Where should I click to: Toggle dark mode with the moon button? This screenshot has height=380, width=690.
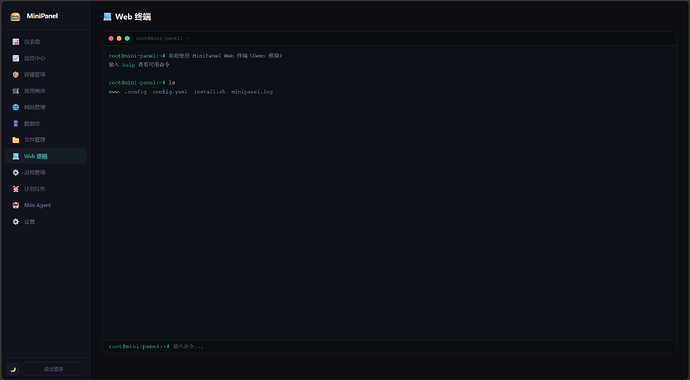13,369
